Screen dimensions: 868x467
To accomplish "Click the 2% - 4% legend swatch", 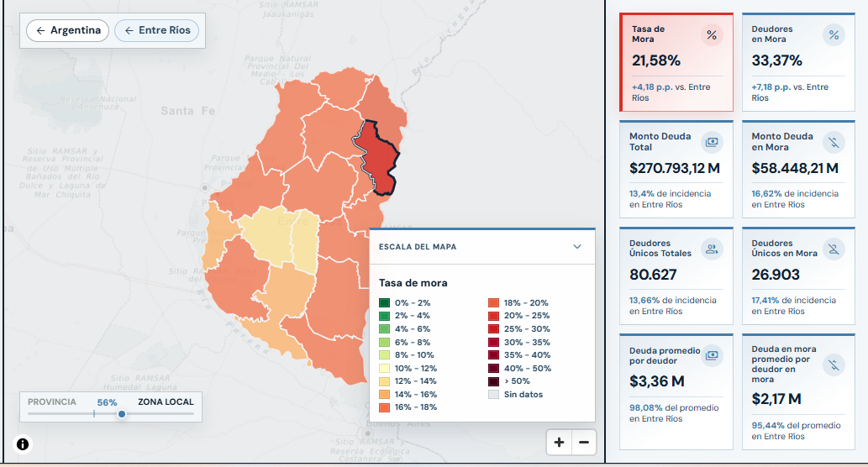I will (384, 316).
